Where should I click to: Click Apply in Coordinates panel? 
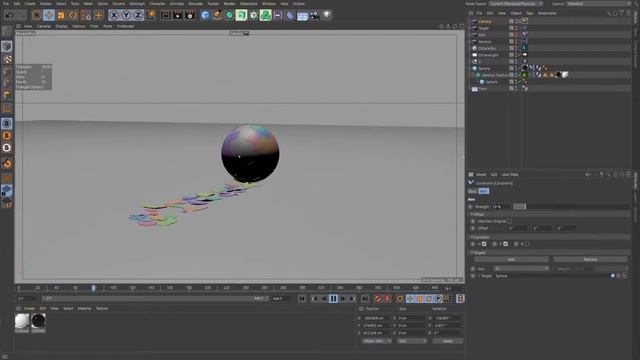(x=448, y=341)
